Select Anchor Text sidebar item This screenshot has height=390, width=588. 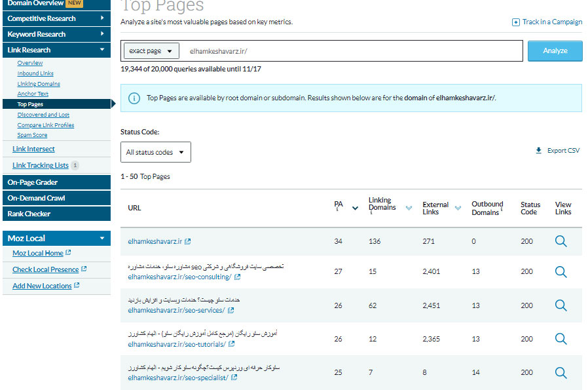[33, 94]
